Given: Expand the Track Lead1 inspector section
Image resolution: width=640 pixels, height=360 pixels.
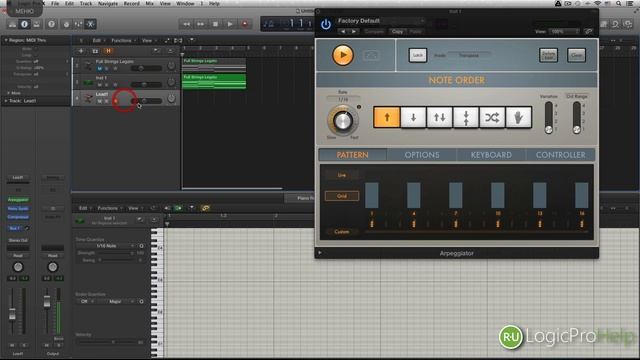Looking at the screenshot, I should (x=6, y=100).
